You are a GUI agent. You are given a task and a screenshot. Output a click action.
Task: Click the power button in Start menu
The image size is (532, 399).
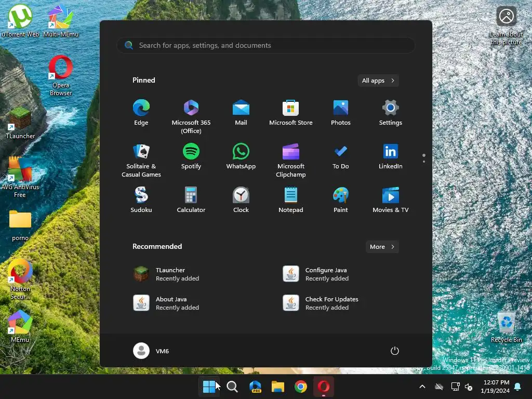click(x=395, y=351)
